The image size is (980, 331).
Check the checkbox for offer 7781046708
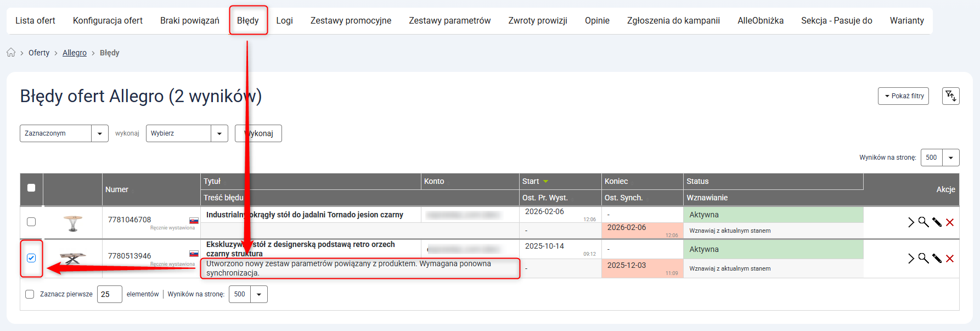click(x=31, y=222)
